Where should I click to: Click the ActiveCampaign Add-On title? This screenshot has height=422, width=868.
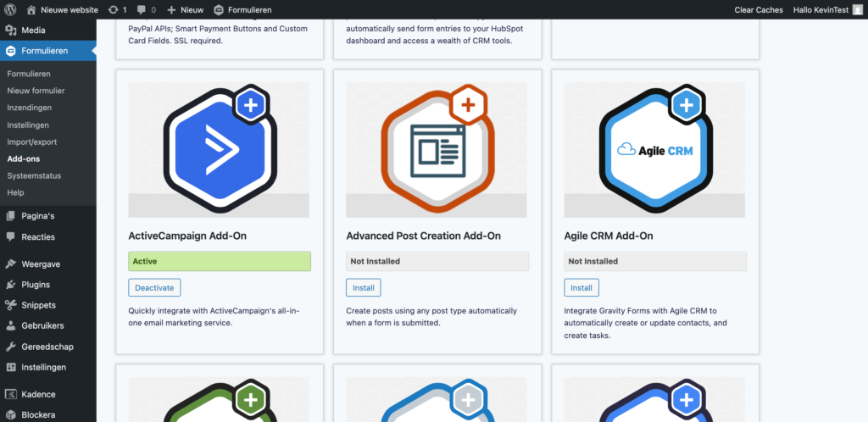pyautogui.click(x=187, y=236)
